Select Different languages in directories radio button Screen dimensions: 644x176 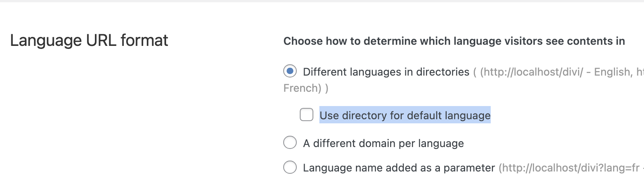[290, 71]
